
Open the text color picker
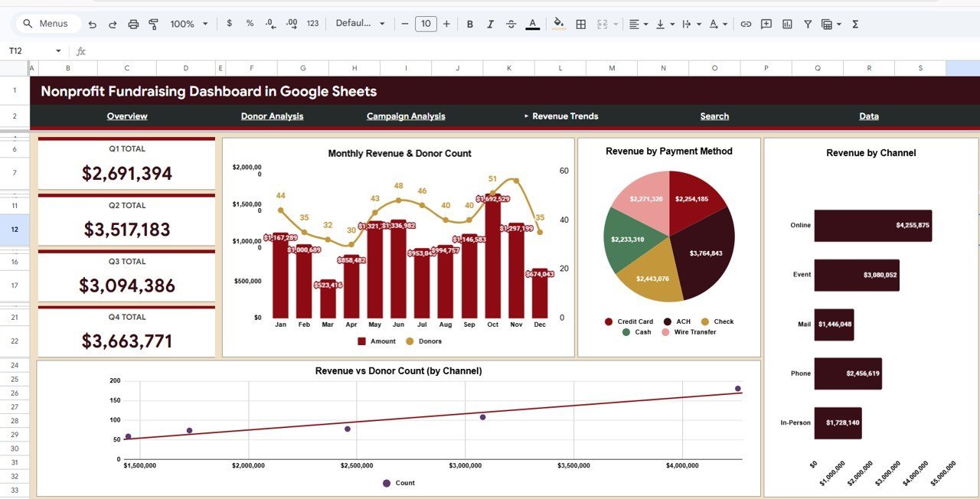point(532,24)
